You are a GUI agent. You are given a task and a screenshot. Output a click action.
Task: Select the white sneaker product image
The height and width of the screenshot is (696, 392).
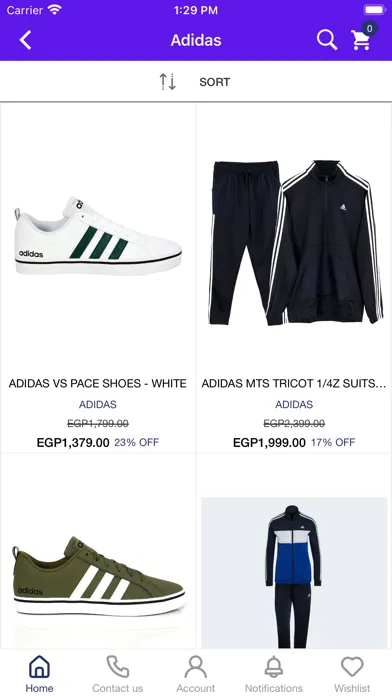pyautogui.click(x=98, y=235)
